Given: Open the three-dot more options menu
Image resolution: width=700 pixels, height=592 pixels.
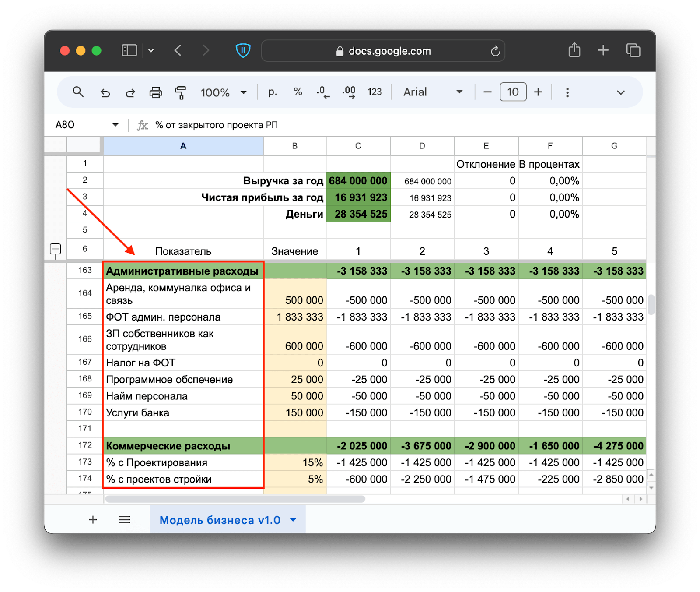Looking at the screenshot, I should (567, 92).
